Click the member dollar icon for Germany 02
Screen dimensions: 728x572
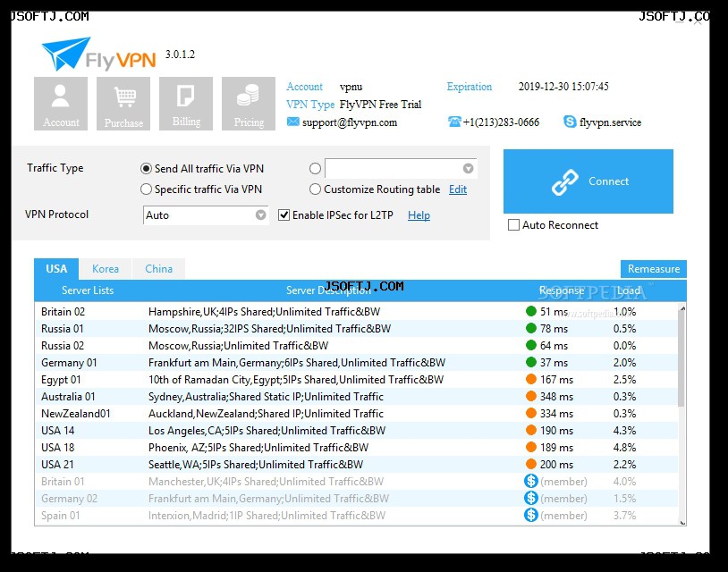click(531, 498)
